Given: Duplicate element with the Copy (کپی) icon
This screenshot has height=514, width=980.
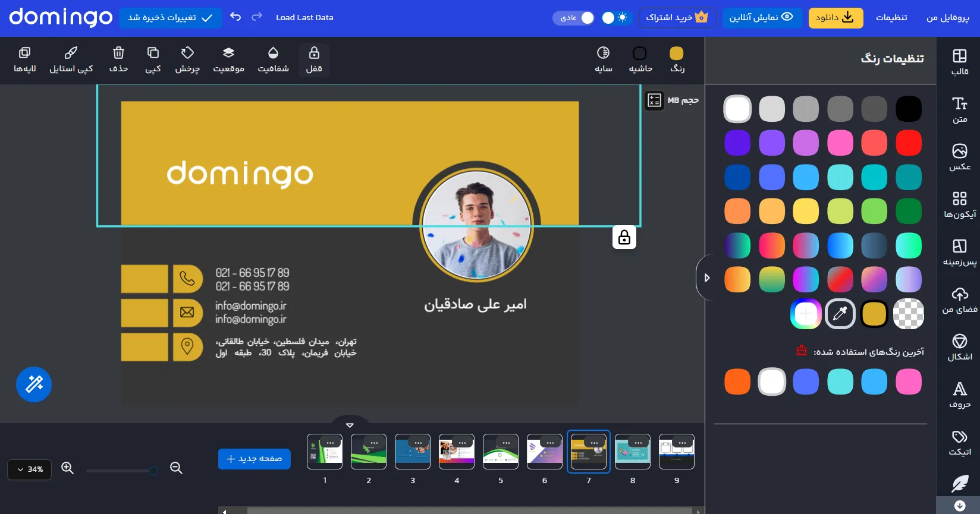Looking at the screenshot, I should point(153,60).
